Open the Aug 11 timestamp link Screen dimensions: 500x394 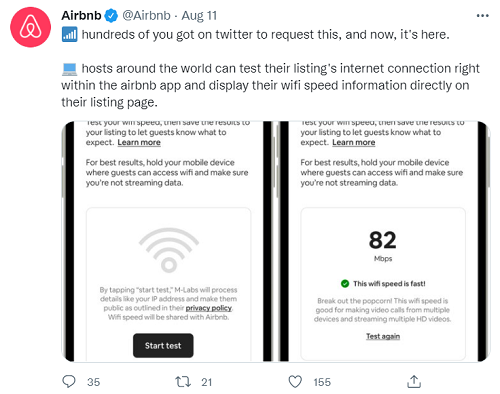(199, 16)
